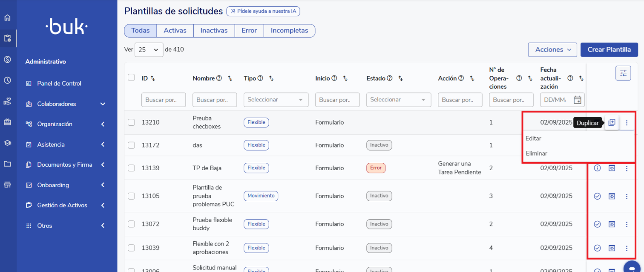Click the info icon on the TP de Baja row
The width and height of the screenshot is (644, 272).
[597, 168]
